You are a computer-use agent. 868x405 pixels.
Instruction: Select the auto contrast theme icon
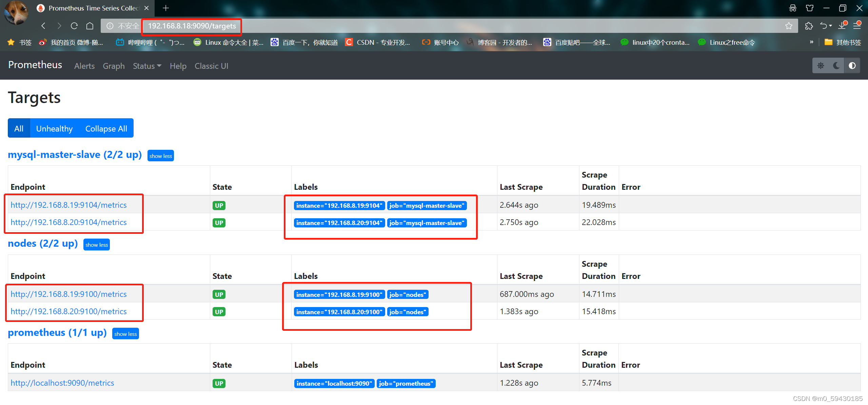click(852, 66)
